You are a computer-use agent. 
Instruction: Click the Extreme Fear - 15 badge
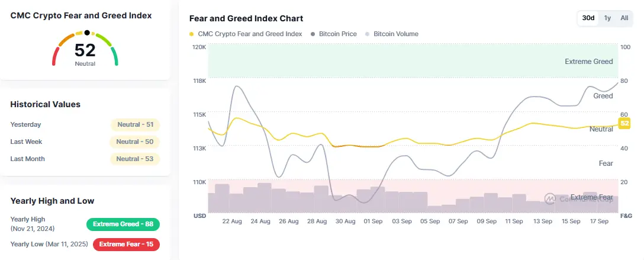pyautogui.click(x=126, y=245)
